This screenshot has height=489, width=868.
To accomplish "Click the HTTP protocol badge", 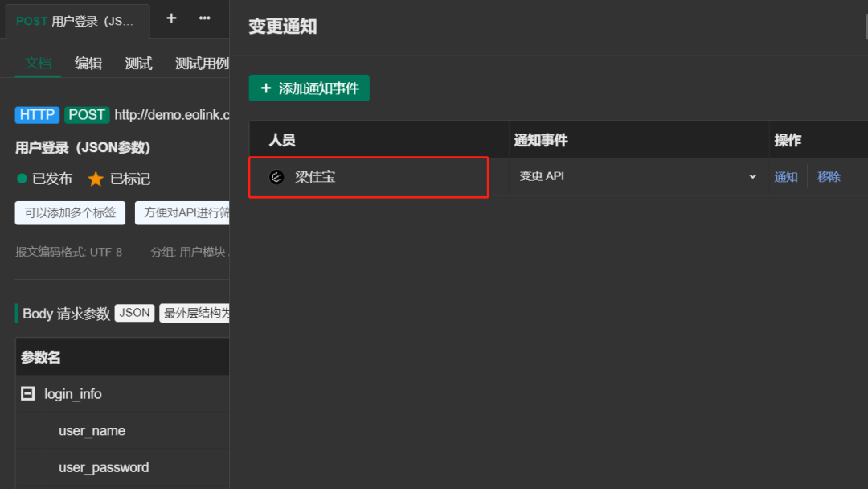I will [37, 114].
